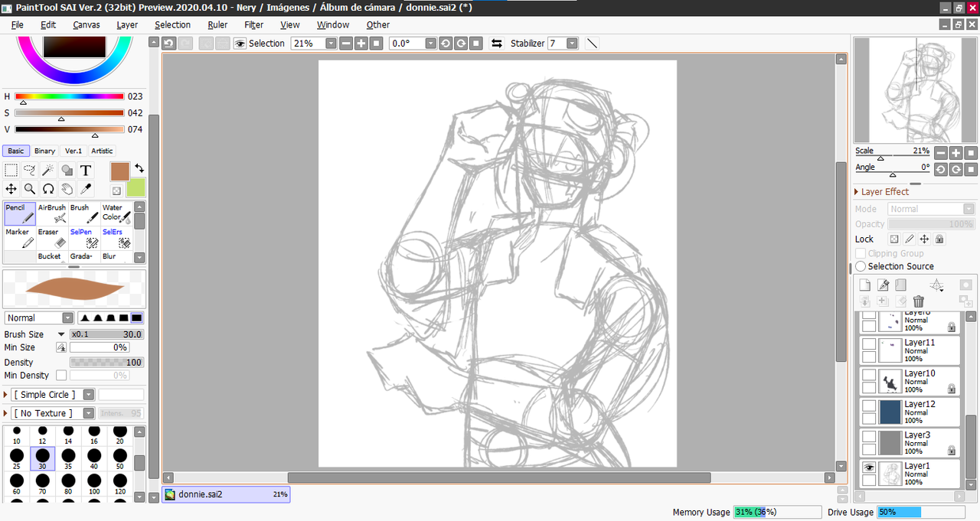Choose the Water Color brush
This screenshot has width=980, height=521.
click(x=116, y=213)
